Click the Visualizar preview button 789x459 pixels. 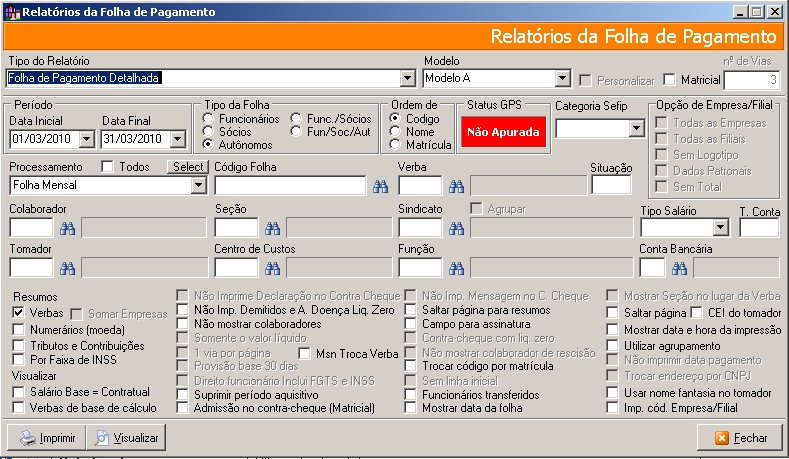pos(126,438)
